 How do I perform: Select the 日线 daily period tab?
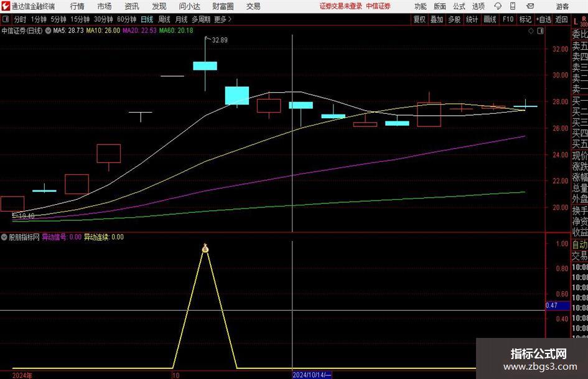click(x=147, y=19)
